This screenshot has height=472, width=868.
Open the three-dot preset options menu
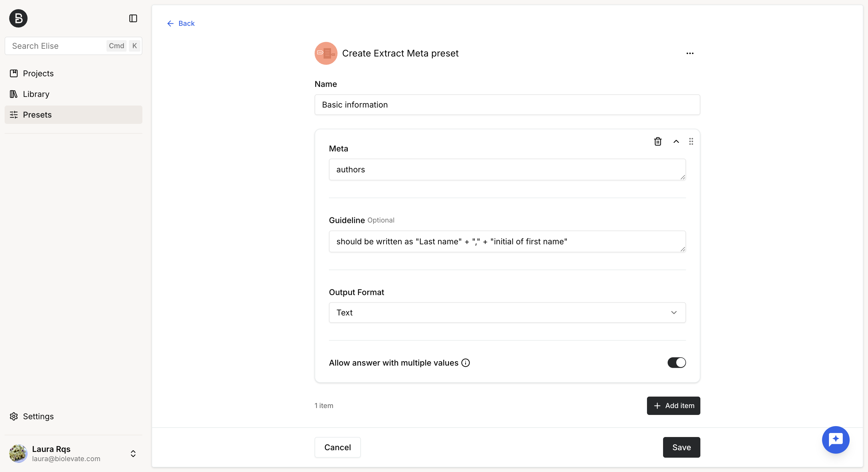[690, 53]
